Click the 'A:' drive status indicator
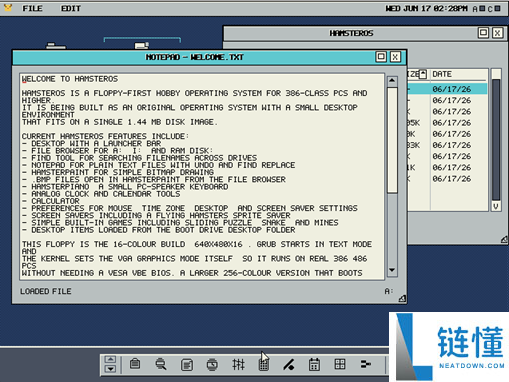509x382 pixels. (x=389, y=291)
